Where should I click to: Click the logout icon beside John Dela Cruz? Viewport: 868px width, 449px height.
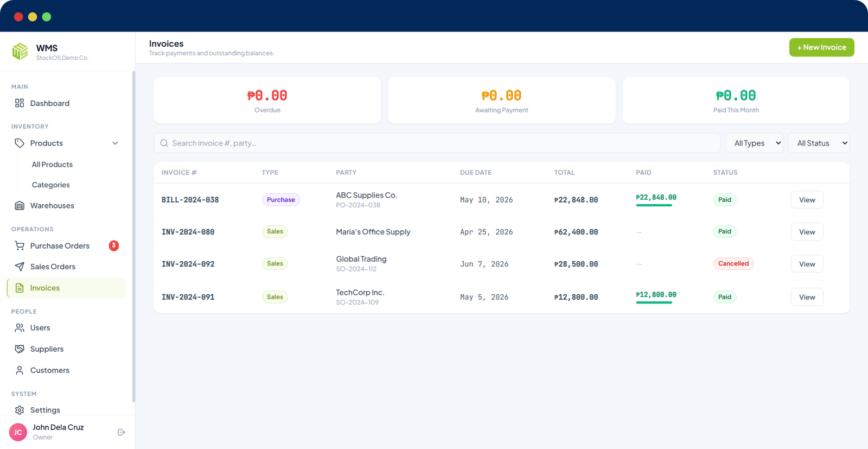tap(122, 432)
